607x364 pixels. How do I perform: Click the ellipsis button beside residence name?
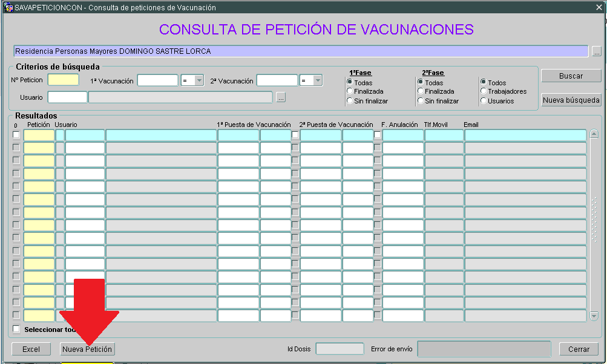pyautogui.click(x=596, y=52)
